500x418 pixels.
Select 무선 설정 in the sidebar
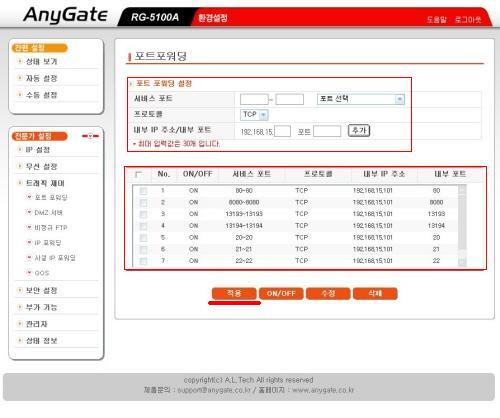pos(42,166)
